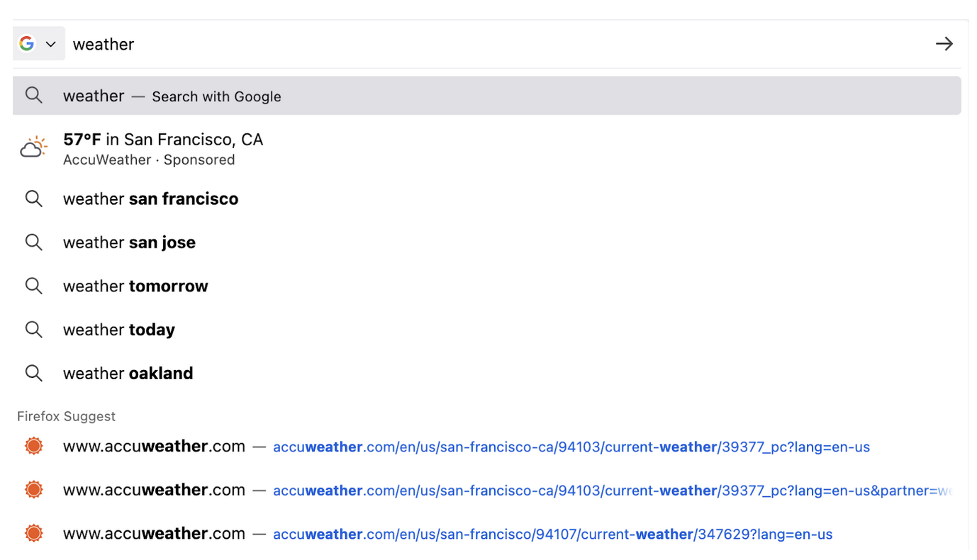Select the "weather san jose" suggestion

point(129,242)
